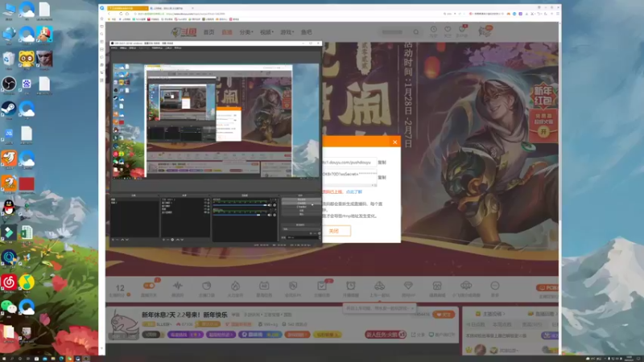The image size is (644, 362).
Task: Click the search magnifier icon on Douyu header
Action: 416,32
